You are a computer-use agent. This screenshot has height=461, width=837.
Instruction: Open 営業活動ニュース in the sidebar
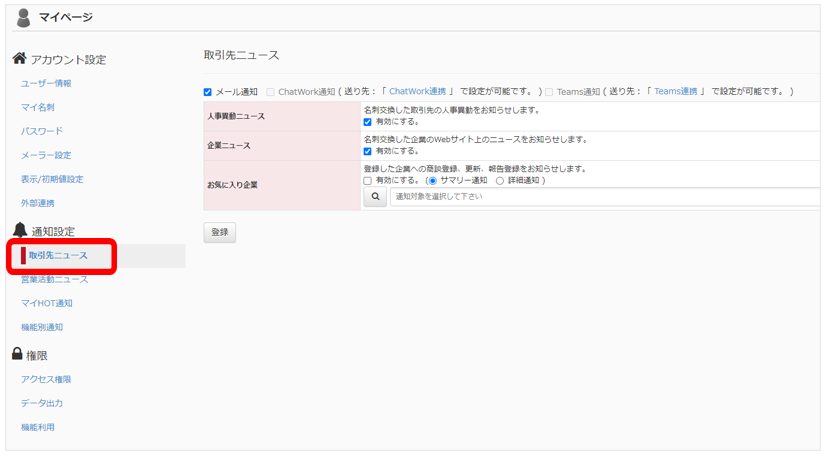click(54, 280)
